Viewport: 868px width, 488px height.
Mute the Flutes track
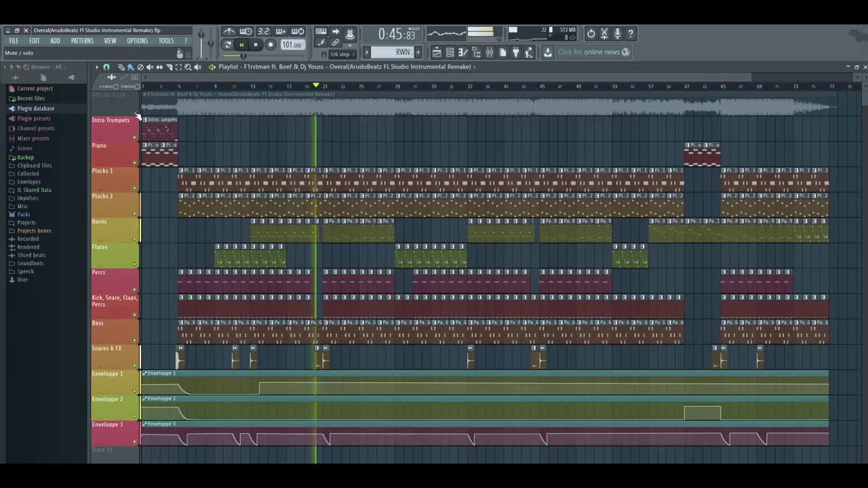[x=134, y=264]
